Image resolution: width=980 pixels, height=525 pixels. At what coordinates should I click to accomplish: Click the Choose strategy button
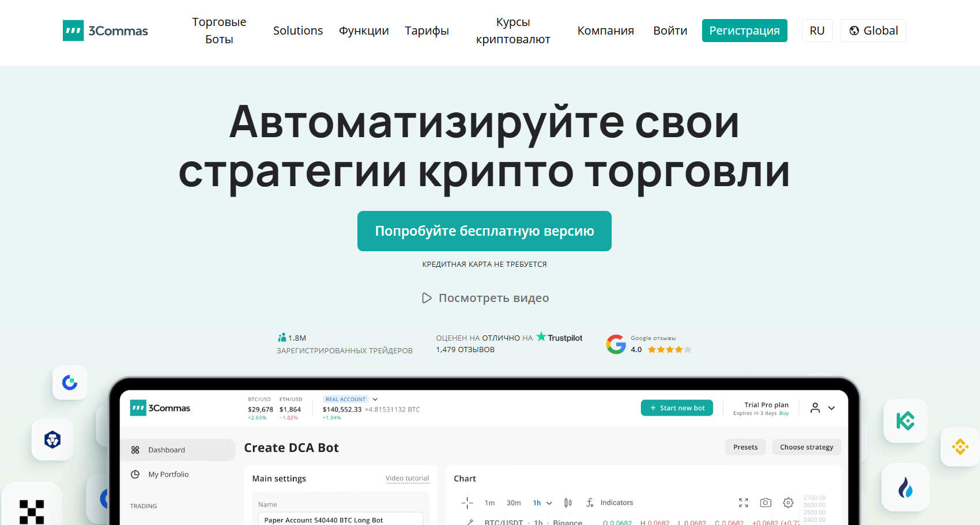806,447
